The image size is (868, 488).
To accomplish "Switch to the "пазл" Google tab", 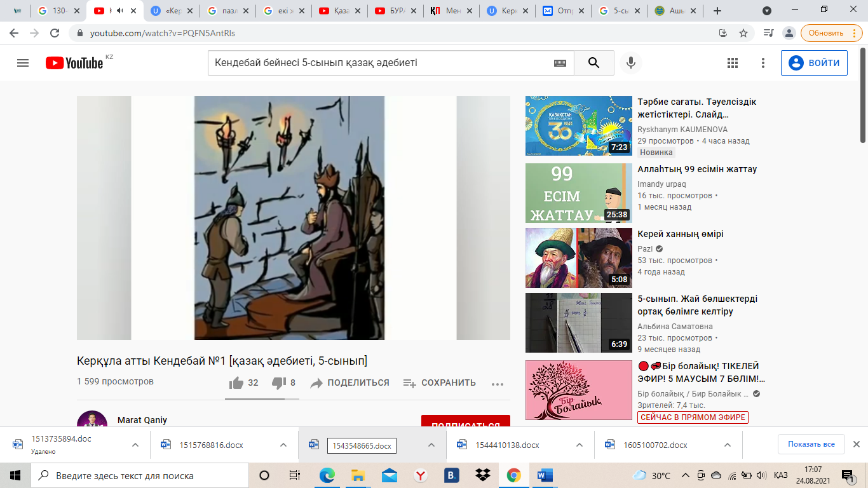I will click(228, 11).
